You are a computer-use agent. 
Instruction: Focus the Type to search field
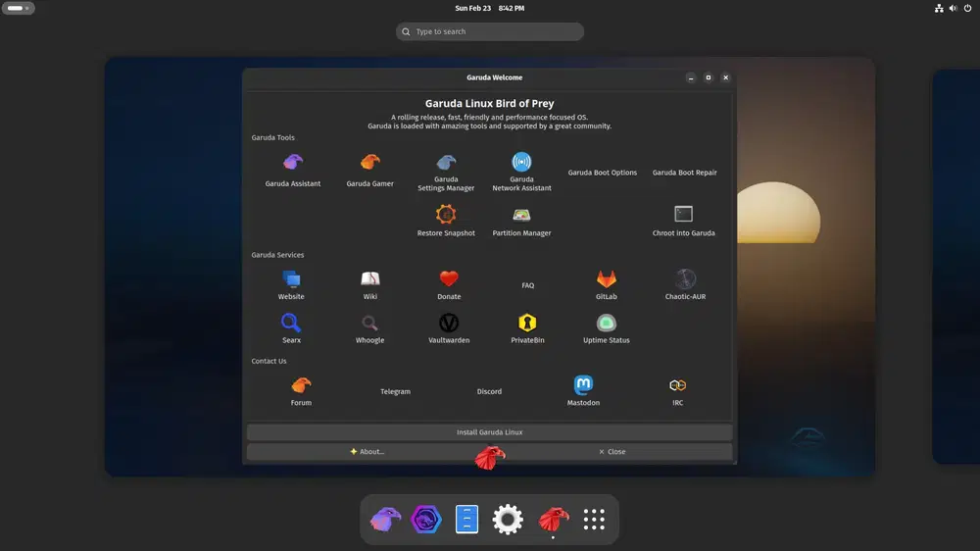[489, 31]
